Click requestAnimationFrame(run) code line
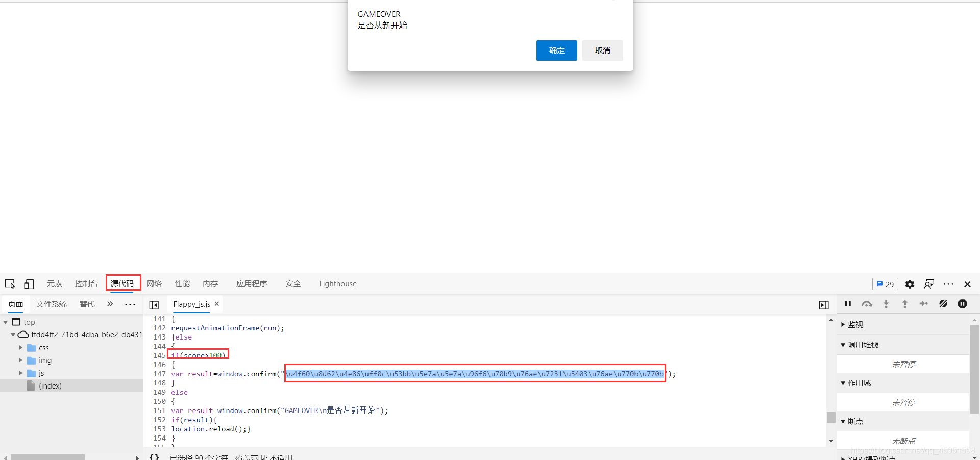The image size is (980, 460). pyautogui.click(x=228, y=328)
